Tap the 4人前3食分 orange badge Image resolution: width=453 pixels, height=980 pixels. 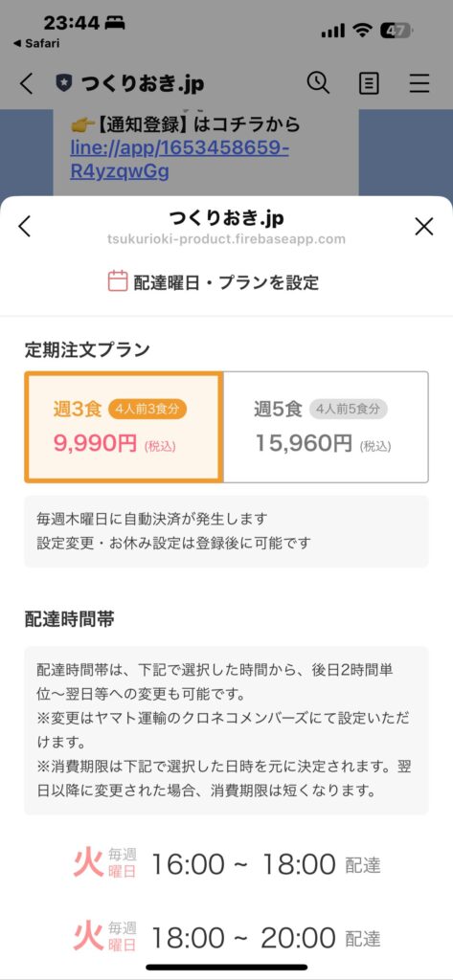pyautogui.click(x=147, y=410)
